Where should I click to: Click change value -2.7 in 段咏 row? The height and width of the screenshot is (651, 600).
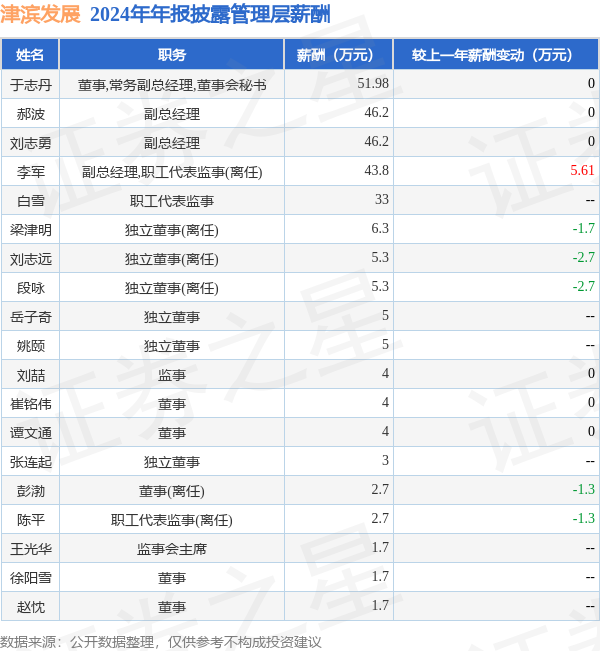click(583, 286)
